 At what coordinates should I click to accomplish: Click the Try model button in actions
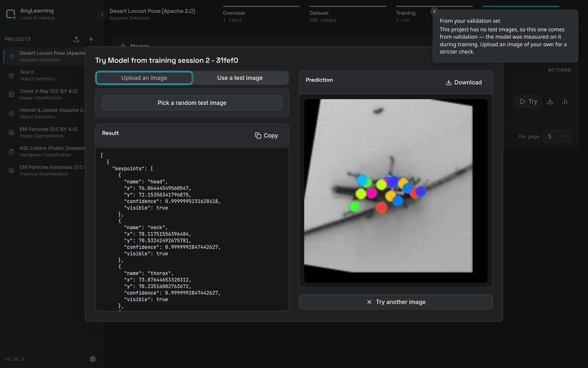[528, 102]
